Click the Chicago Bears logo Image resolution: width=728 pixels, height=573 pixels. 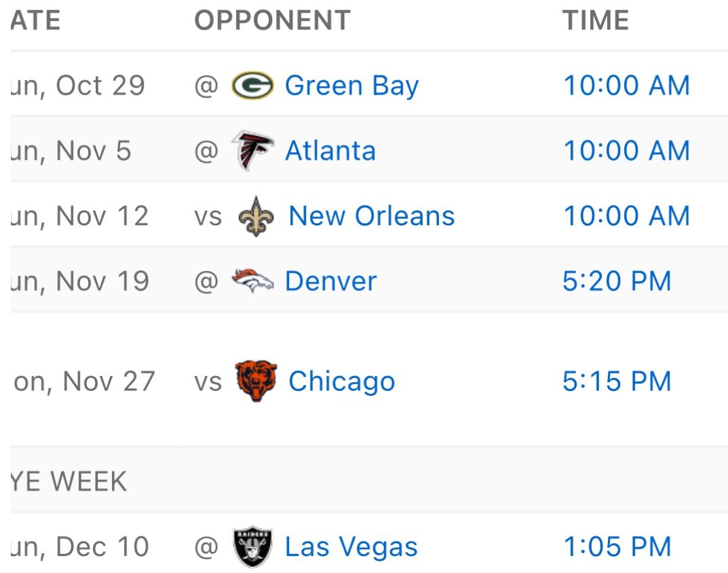click(256, 381)
